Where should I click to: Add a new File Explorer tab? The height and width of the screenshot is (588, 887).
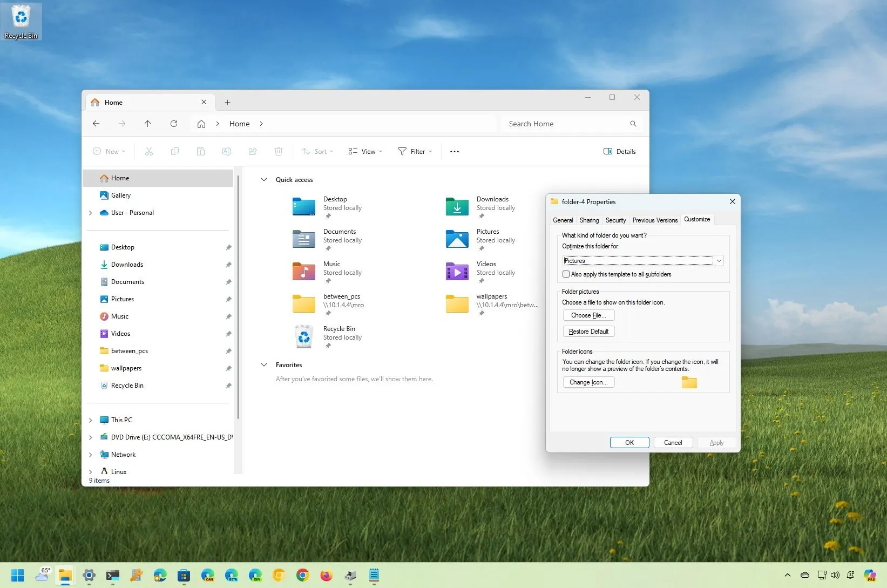point(228,103)
